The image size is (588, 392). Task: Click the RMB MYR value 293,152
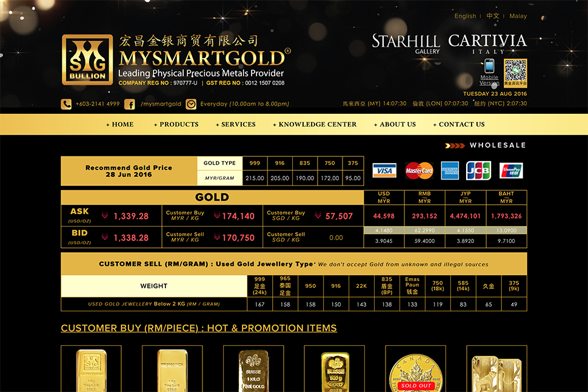click(424, 216)
